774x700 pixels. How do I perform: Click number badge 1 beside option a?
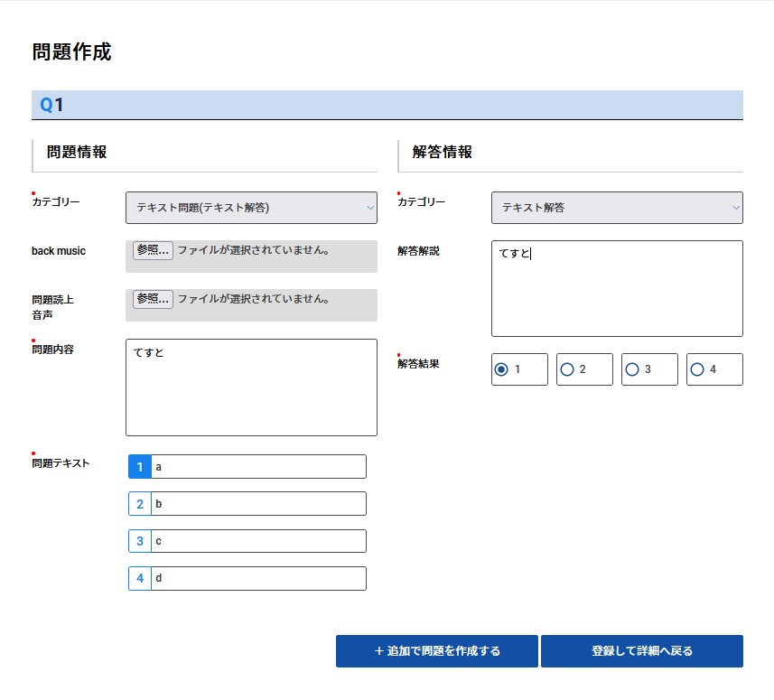[x=140, y=467]
